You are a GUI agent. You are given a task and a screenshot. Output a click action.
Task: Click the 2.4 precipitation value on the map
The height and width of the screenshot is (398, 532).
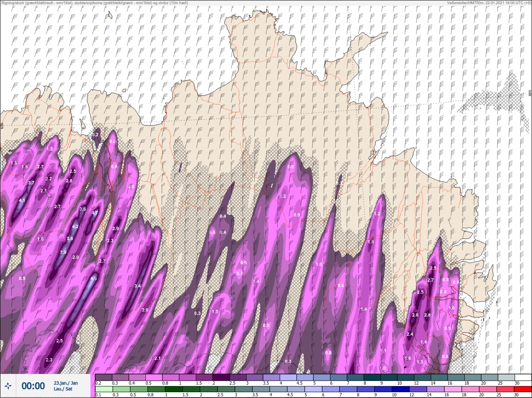click(x=410, y=334)
